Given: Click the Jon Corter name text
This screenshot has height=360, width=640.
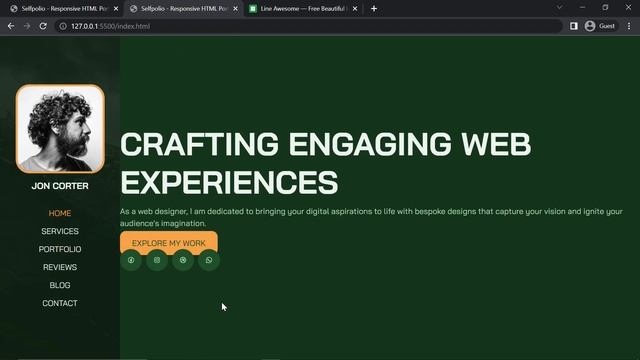Looking at the screenshot, I should (x=60, y=186).
